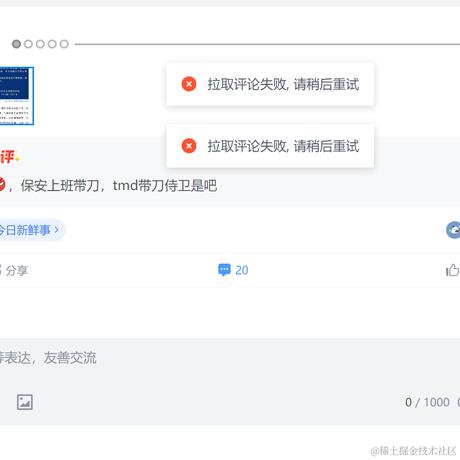The width and height of the screenshot is (460, 460).
Task: Click the 分享 share button
Action: click(x=14, y=270)
